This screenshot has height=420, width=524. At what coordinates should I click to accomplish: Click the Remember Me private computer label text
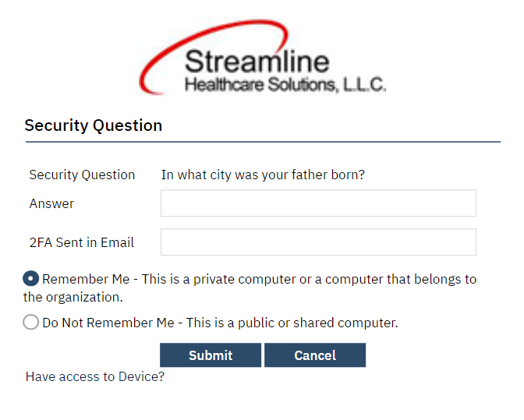click(259, 279)
